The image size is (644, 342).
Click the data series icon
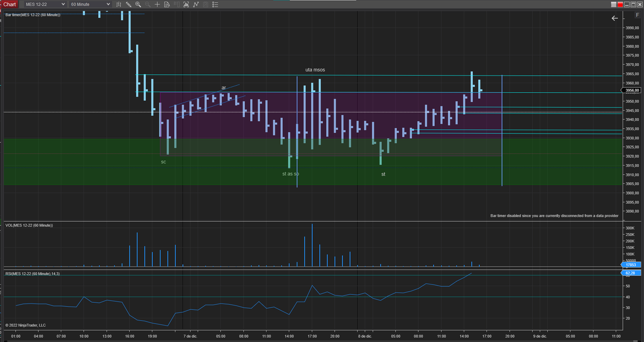pos(186,4)
